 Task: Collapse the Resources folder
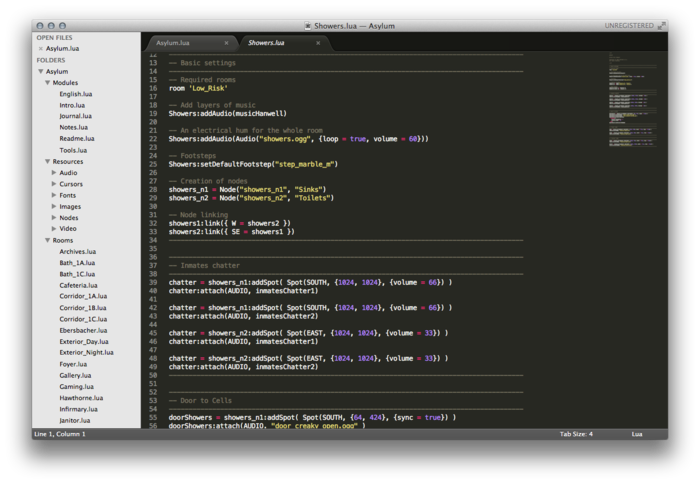pyautogui.click(x=47, y=162)
